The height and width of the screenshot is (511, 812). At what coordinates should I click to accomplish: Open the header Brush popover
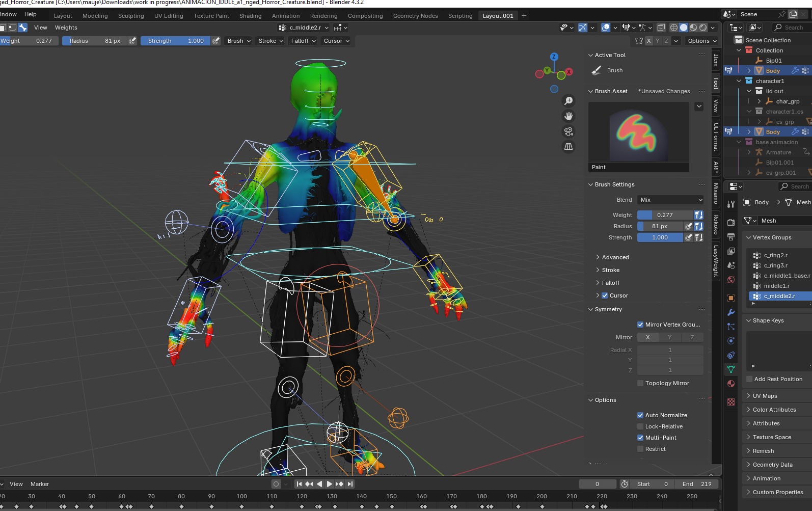click(239, 41)
